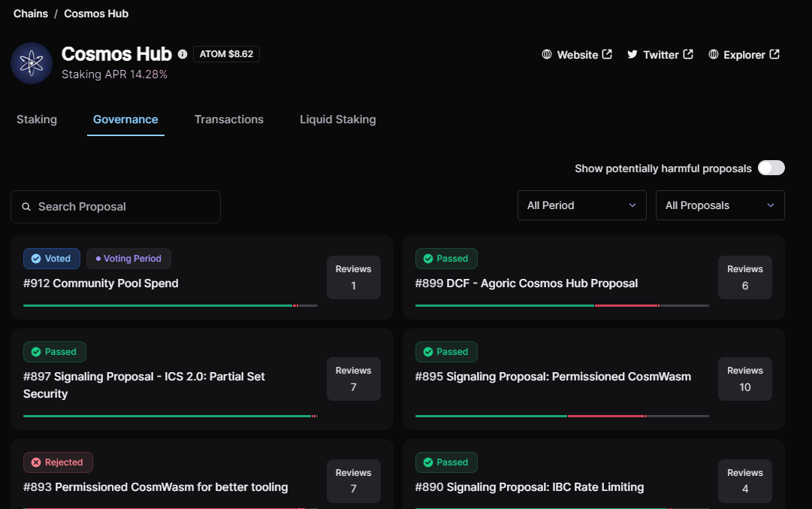Click the dot in Voting Period badge

pos(98,259)
